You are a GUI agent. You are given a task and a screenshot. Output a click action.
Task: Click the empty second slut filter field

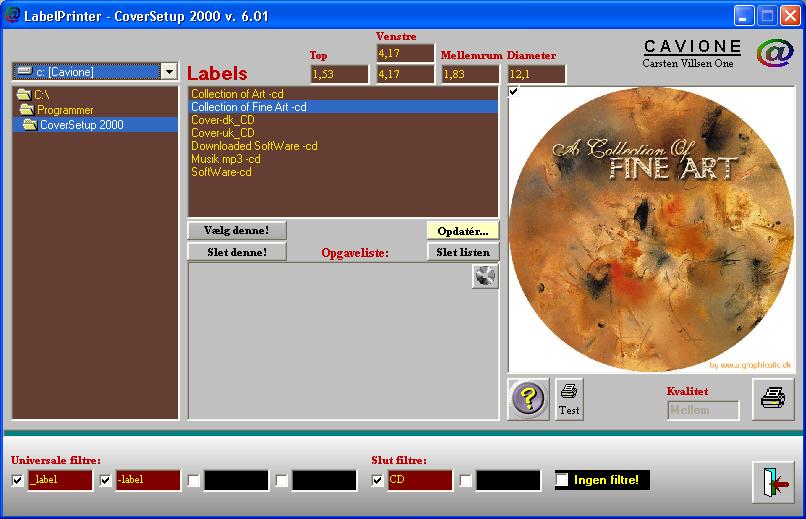point(508,480)
